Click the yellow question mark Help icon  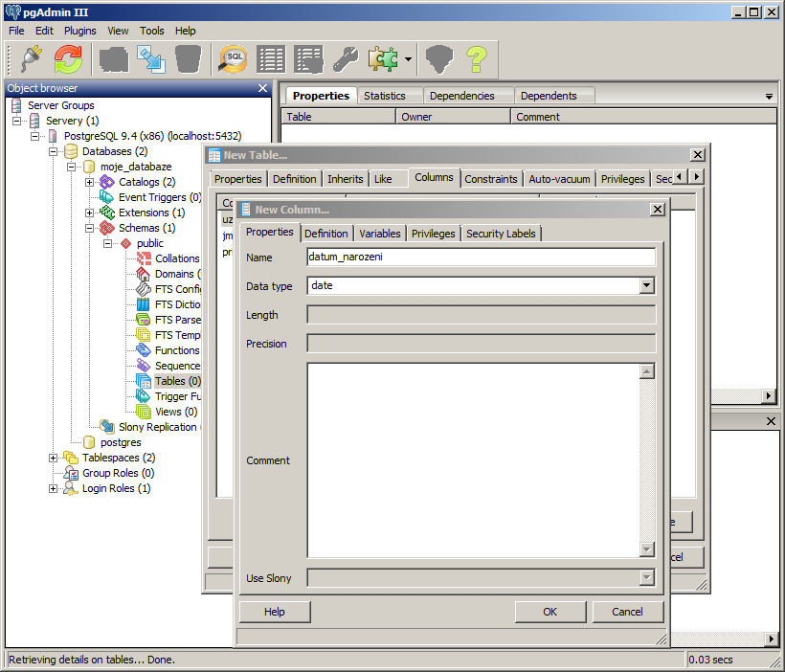tap(477, 59)
